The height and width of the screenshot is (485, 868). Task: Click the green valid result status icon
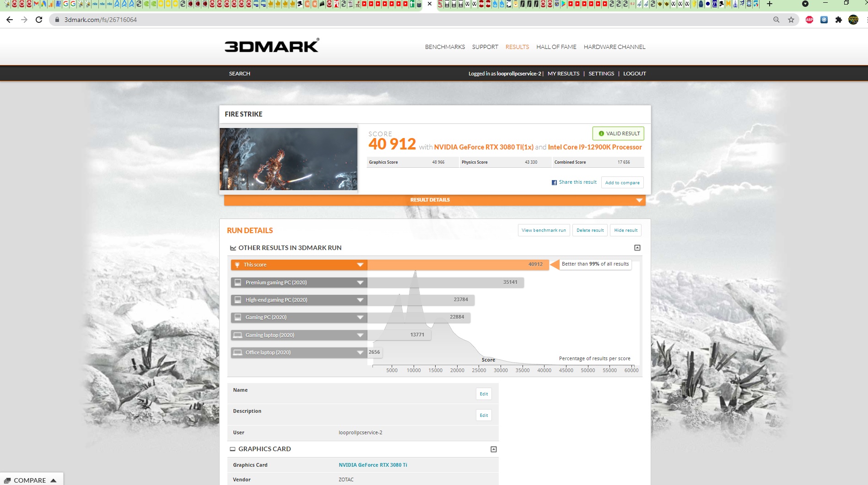(x=601, y=133)
